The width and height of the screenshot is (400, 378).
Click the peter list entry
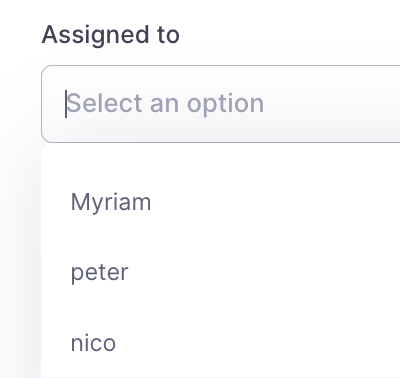[221, 272]
